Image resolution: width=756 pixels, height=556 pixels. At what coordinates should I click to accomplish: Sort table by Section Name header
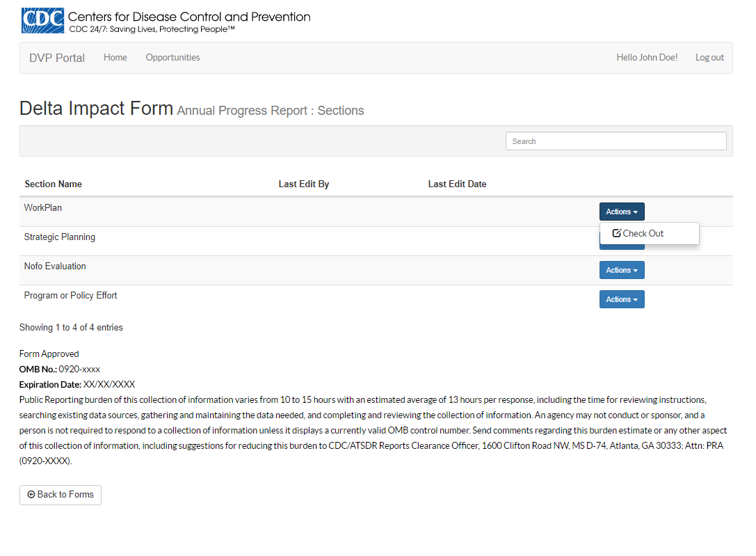54,184
